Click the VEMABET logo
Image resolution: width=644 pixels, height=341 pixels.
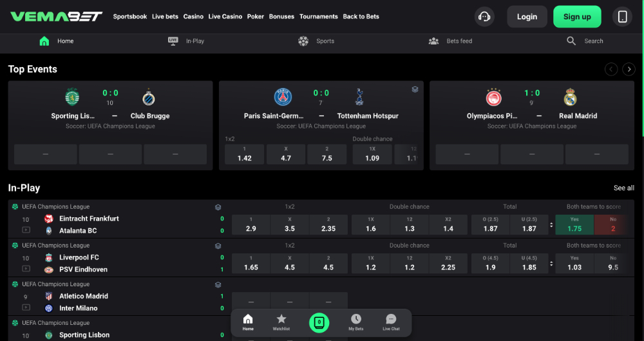coord(57,17)
